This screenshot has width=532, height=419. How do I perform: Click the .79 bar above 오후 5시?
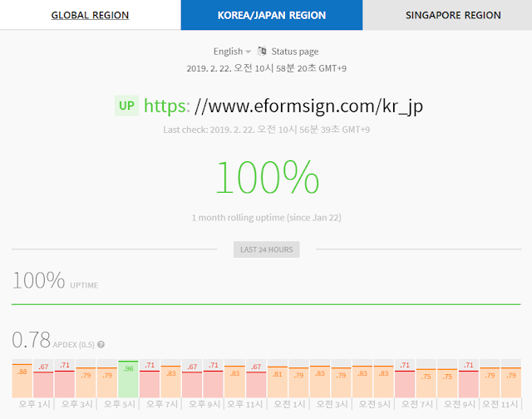[107, 382]
